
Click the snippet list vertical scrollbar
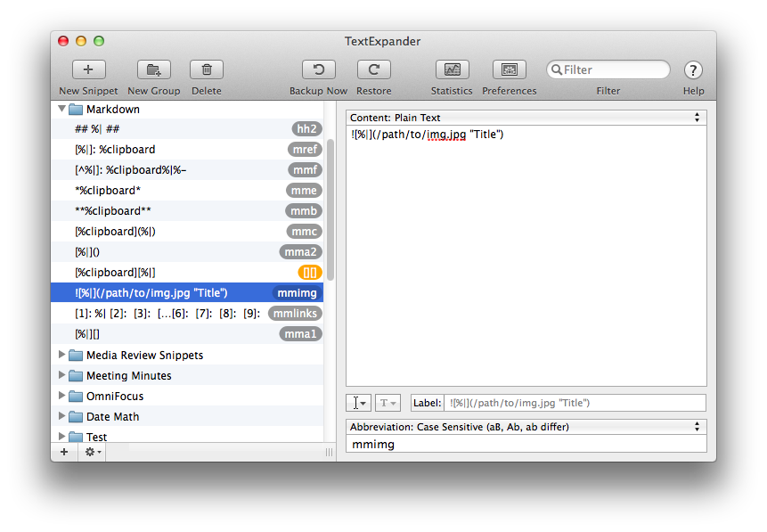[x=330, y=210]
